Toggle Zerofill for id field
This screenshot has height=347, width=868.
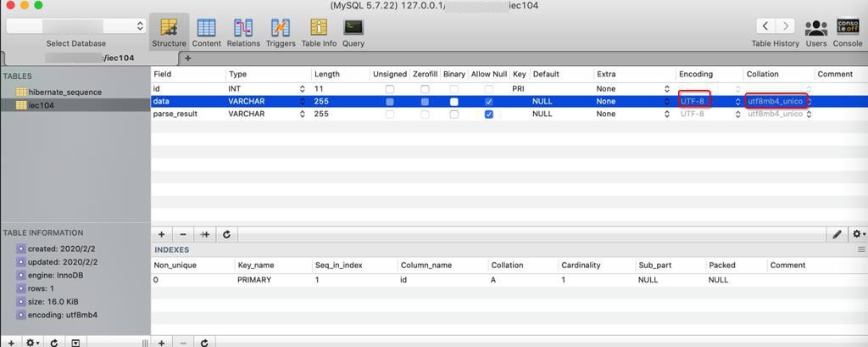coord(425,89)
